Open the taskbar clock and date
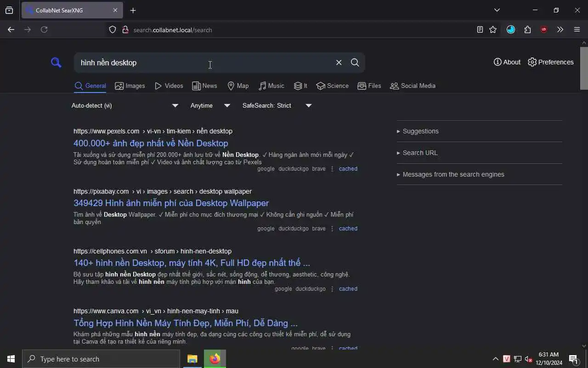Viewport: 588px width, 368px height. tap(548, 359)
